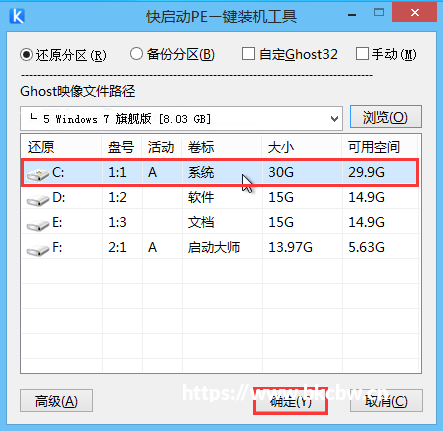Click the 29.9G free space cell

(366, 173)
